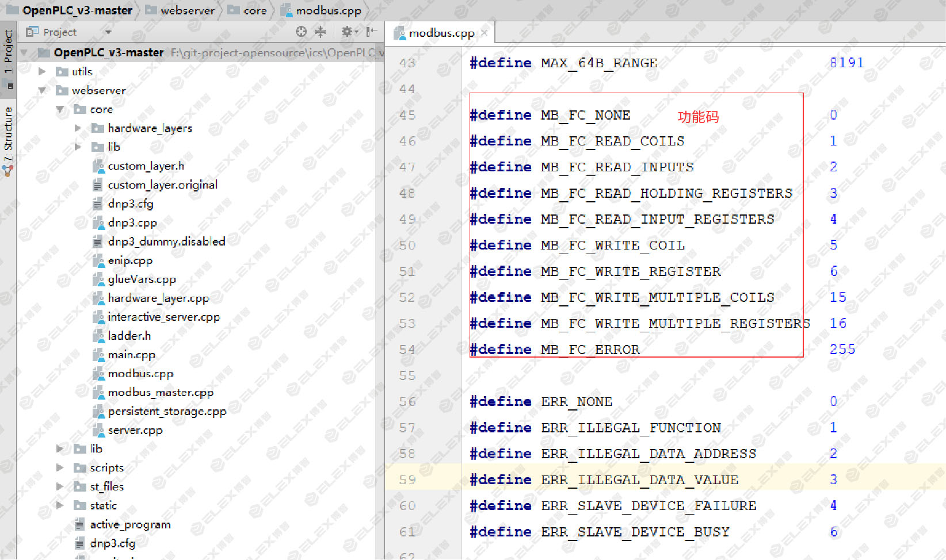Click the value 8191 of MAX_64B_RANGE

(846, 63)
